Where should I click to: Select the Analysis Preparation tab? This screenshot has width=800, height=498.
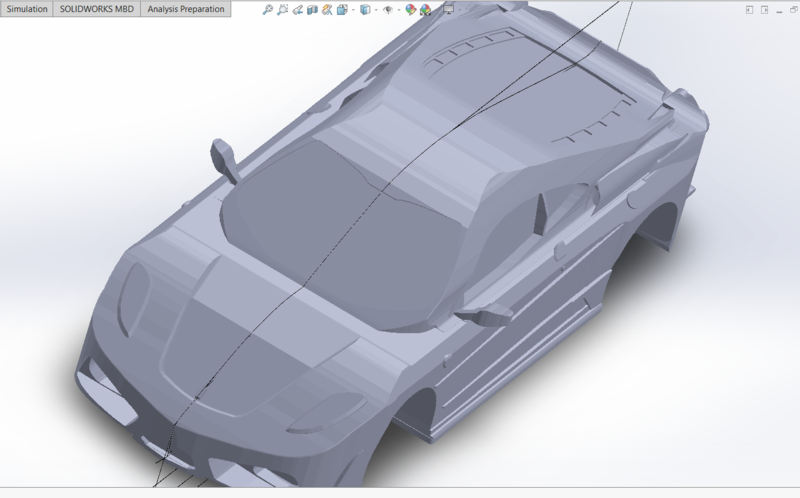pos(185,9)
